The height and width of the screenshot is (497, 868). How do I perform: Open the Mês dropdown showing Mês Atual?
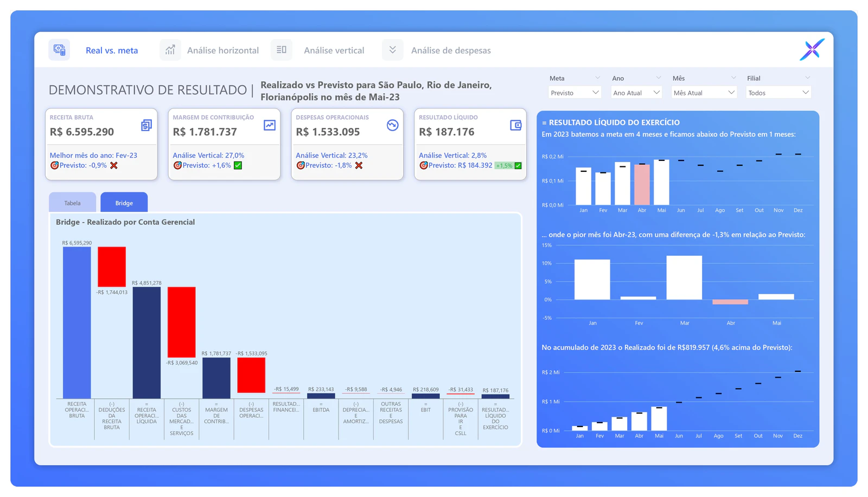704,93
